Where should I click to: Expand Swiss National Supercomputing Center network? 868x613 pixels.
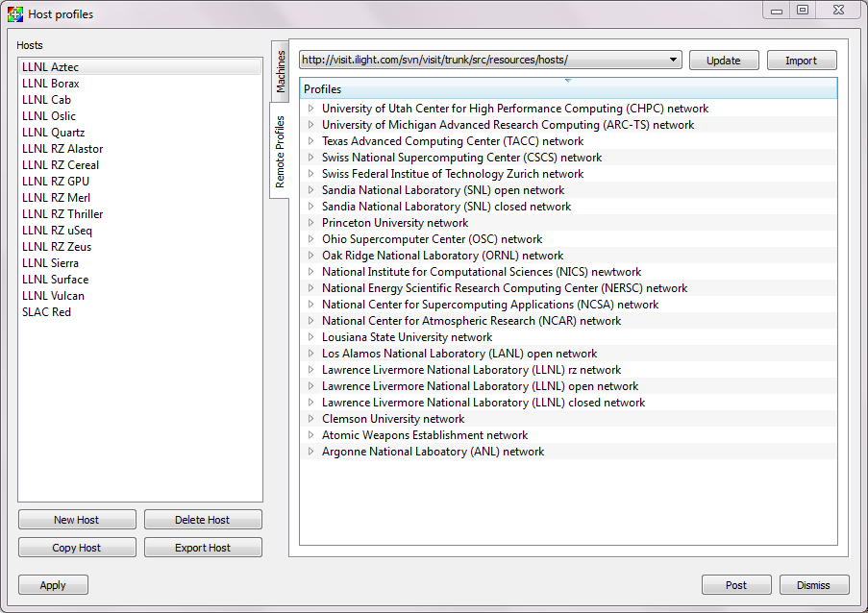click(x=311, y=158)
